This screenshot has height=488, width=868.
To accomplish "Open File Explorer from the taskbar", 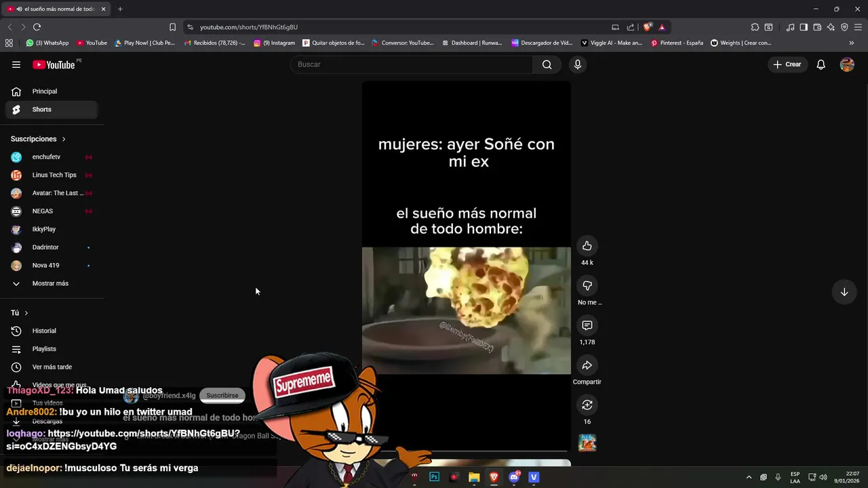I will [x=474, y=477].
